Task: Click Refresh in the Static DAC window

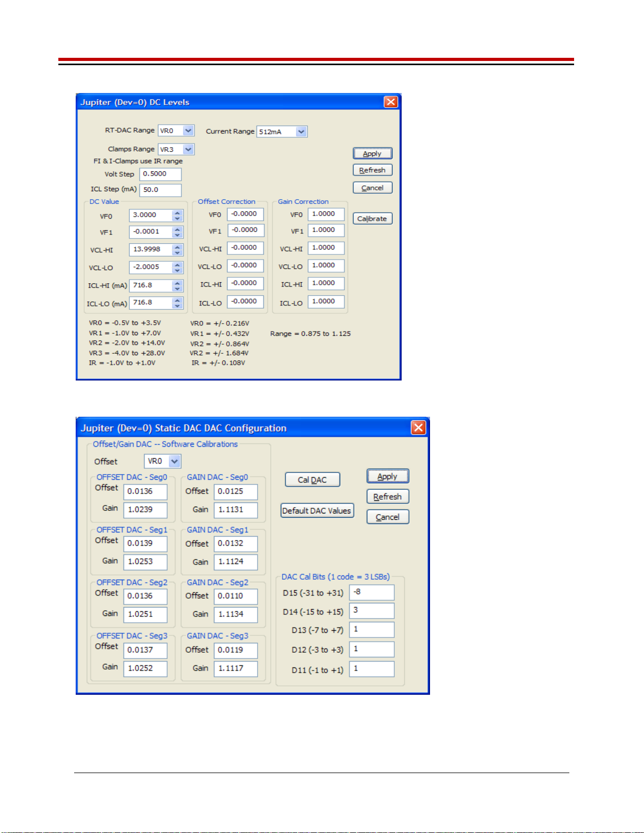Action: click(387, 497)
